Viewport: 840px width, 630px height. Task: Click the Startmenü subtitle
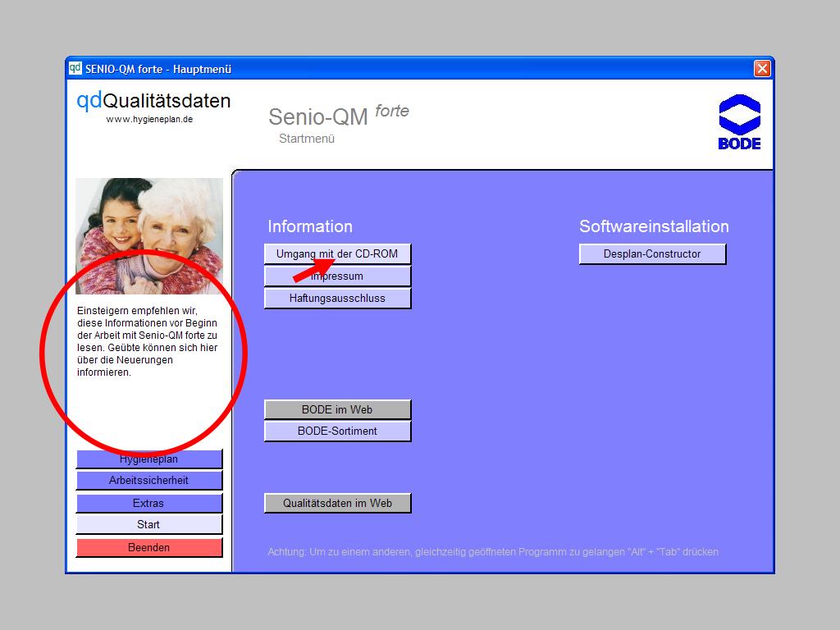[307, 139]
